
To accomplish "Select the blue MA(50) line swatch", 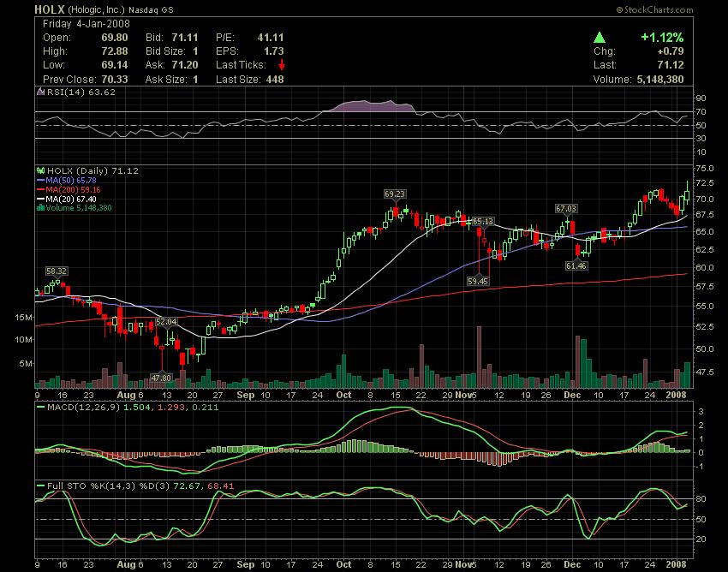I will click(x=41, y=180).
